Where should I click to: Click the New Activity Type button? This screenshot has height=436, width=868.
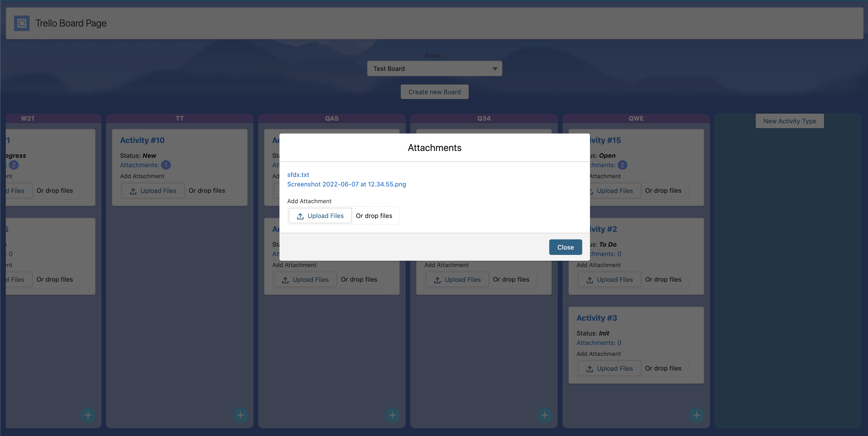point(789,121)
